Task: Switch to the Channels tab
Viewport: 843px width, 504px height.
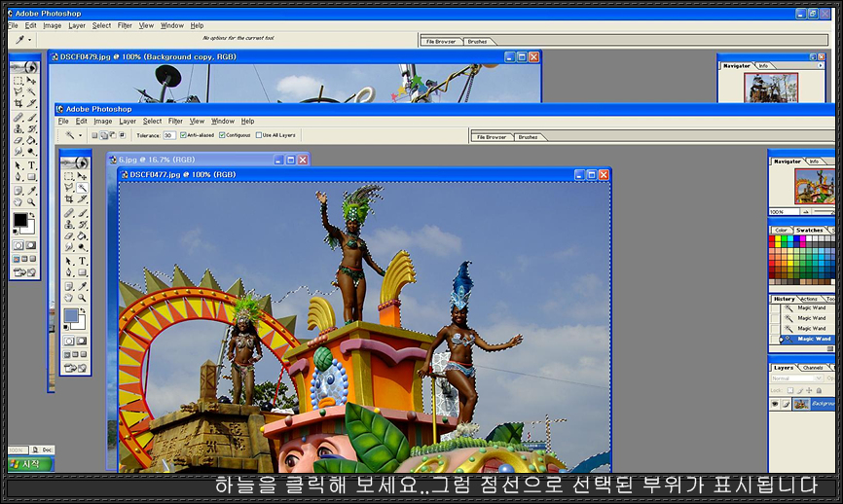Action: pyautogui.click(x=813, y=368)
